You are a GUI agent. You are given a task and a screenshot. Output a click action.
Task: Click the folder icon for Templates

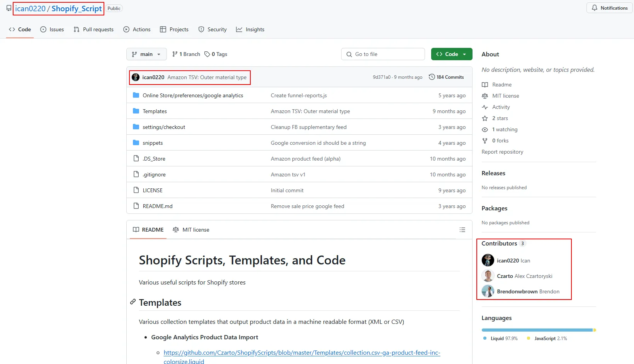[x=136, y=111]
